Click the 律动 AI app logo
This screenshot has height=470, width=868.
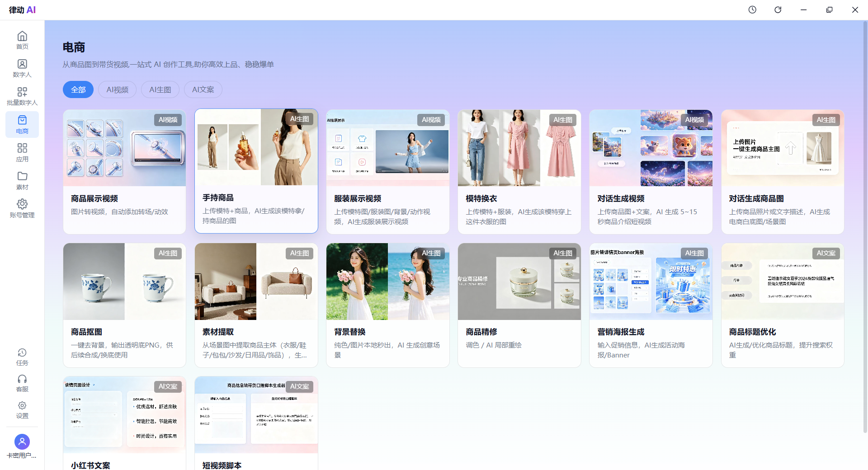[22, 10]
